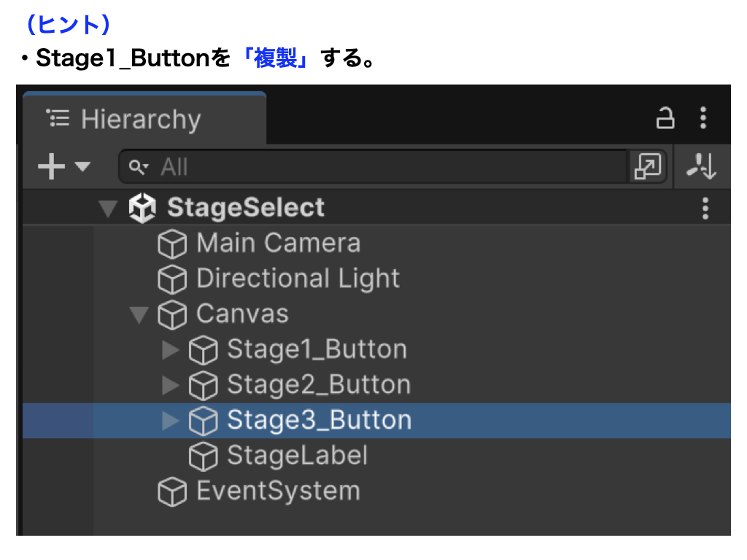Click the plus create object button
The height and width of the screenshot is (560, 747).
pyautogui.click(x=52, y=167)
